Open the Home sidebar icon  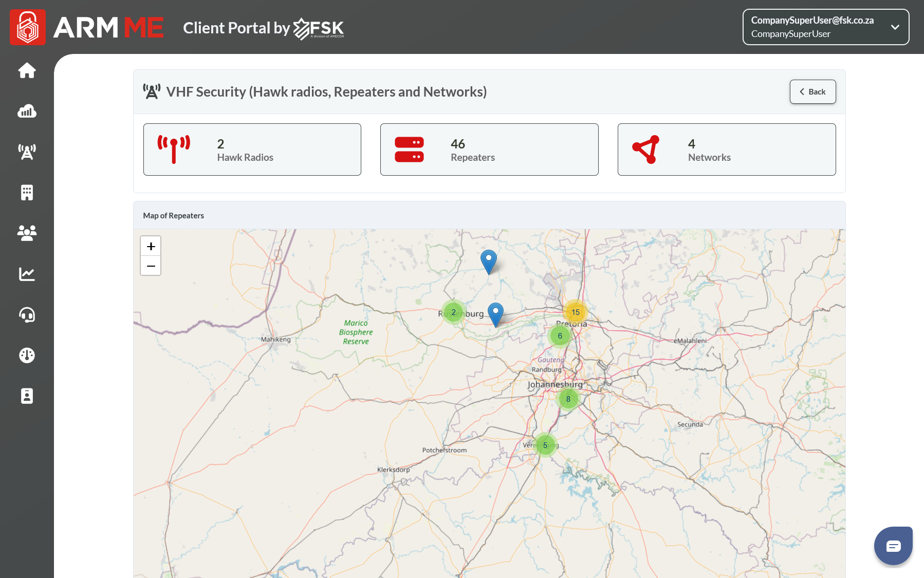27,70
